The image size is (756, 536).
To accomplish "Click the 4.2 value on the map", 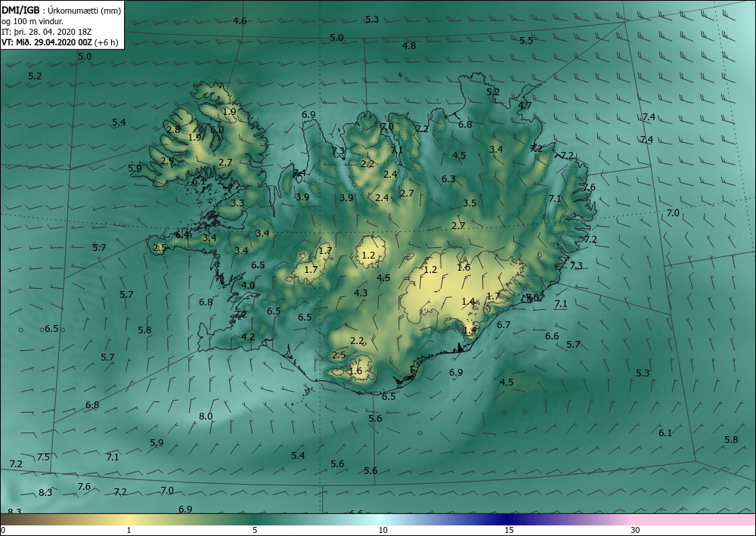I will point(248,336).
